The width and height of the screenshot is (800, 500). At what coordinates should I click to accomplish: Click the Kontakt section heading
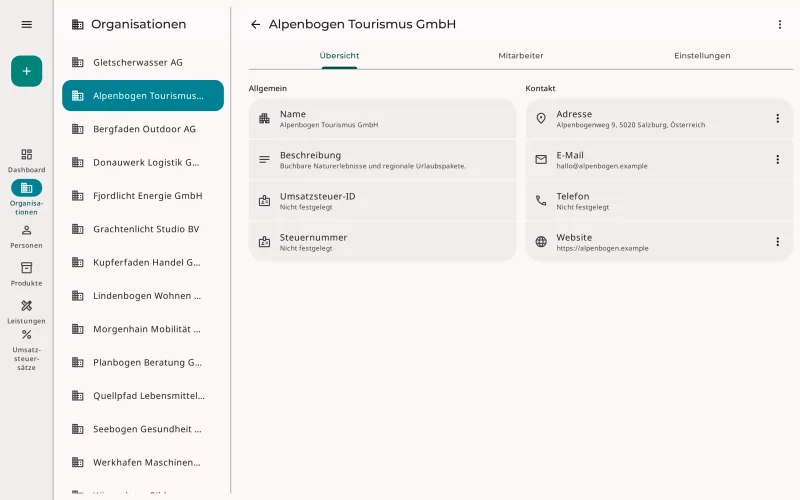(x=540, y=88)
